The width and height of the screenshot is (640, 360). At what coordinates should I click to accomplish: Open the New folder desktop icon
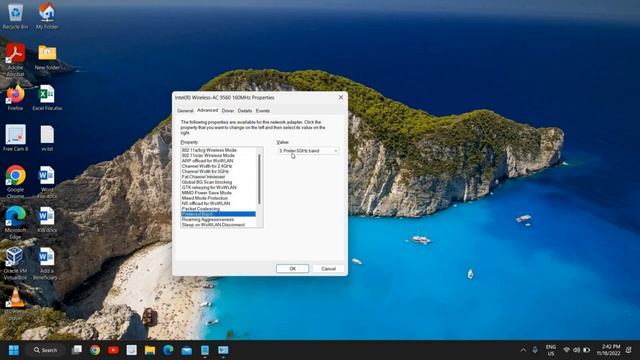[x=47, y=57]
